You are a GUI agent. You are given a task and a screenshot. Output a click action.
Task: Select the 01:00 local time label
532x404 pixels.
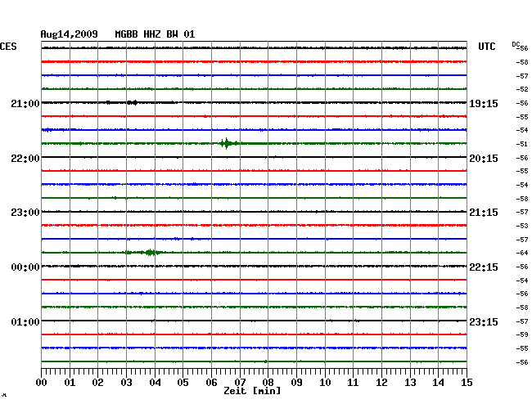click(25, 321)
